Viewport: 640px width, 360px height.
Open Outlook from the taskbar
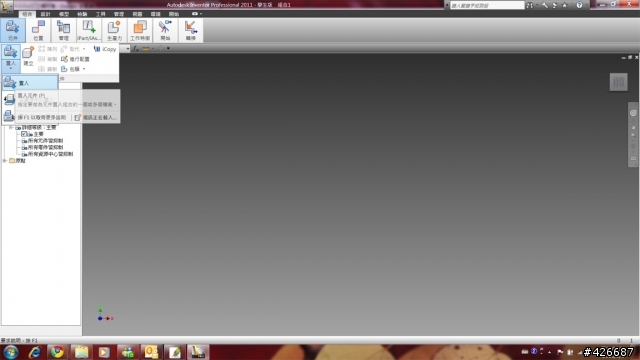(x=151, y=352)
